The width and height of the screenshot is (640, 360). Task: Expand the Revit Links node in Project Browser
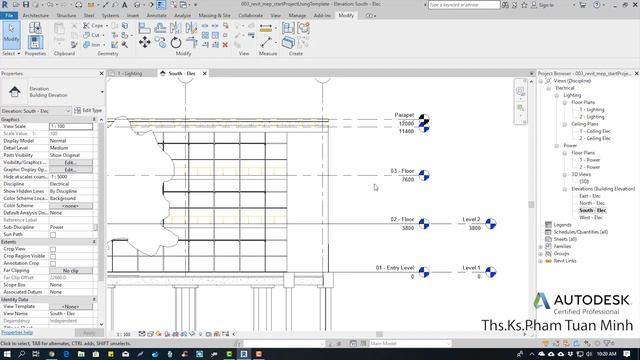coord(541,261)
